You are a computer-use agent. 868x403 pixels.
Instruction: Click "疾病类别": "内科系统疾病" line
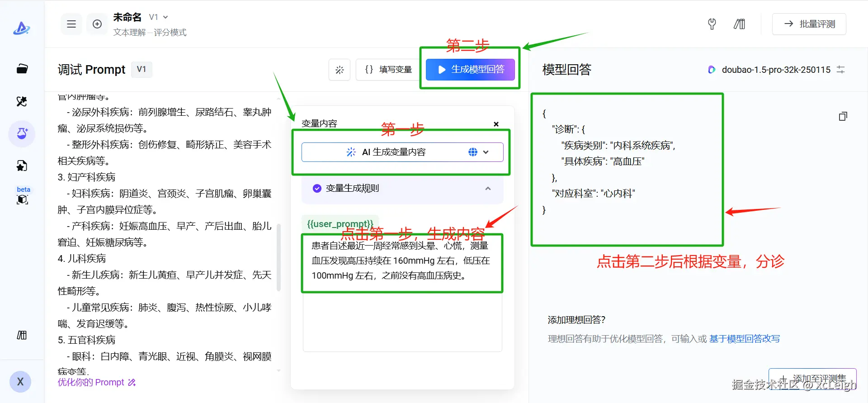point(618,146)
